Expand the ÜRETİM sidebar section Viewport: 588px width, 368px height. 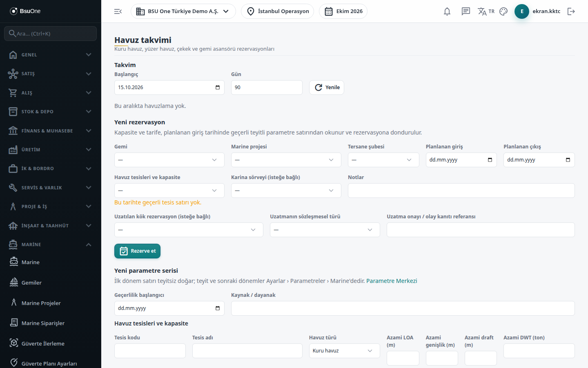pos(51,150)
